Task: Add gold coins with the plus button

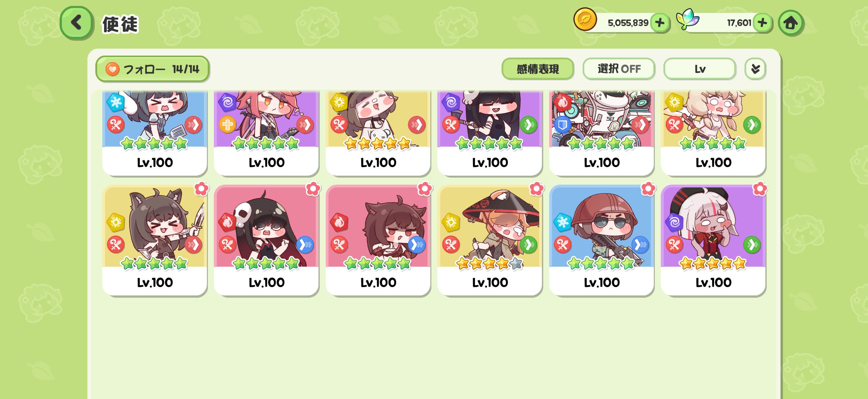Action: [x=659, y=23]
